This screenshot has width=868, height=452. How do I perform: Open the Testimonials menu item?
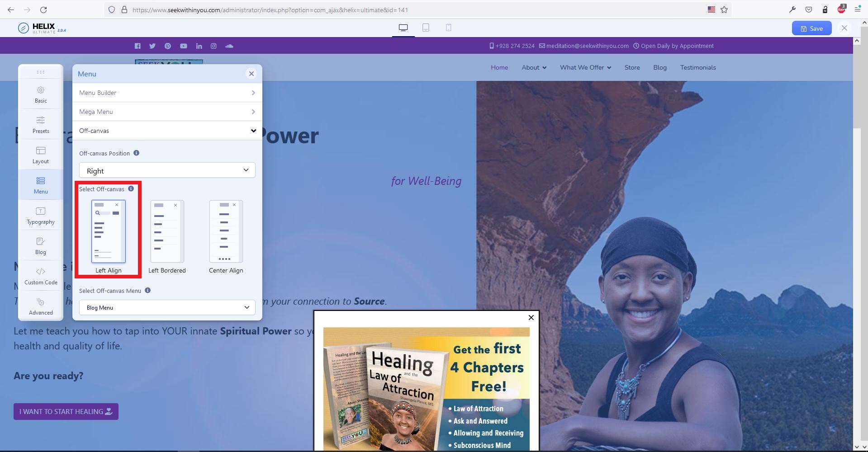point(697,67)
